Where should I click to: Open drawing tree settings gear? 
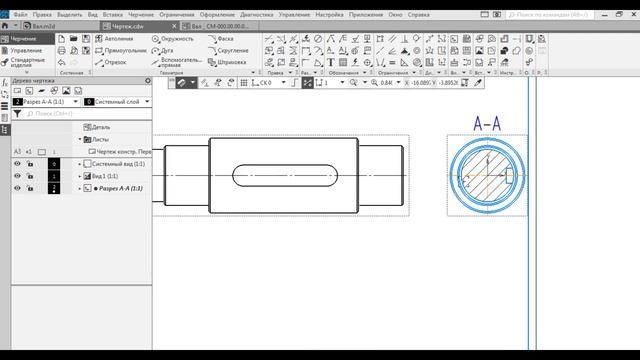tap(148, 81)
